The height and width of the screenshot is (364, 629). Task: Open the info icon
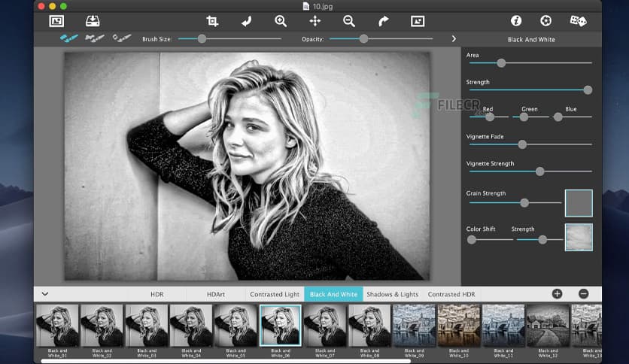coord(516,20)
